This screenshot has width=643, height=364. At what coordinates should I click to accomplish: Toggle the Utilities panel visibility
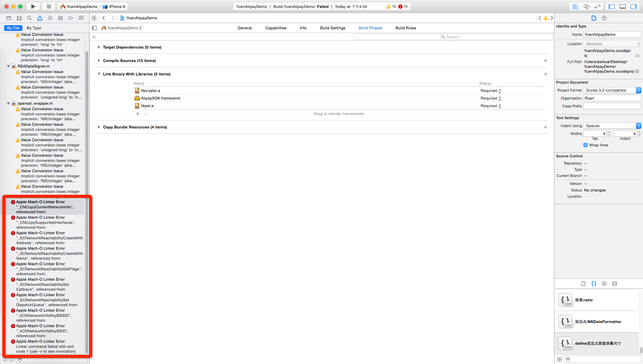(x=634, y=7)
